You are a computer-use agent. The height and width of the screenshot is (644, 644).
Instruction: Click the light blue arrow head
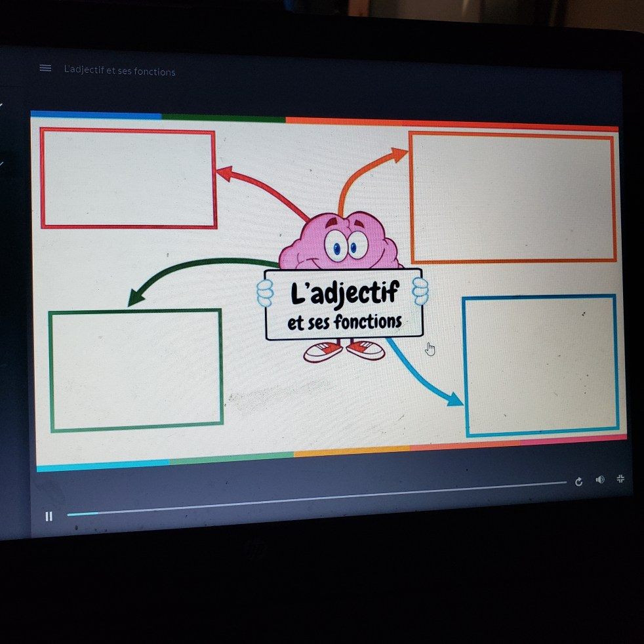pos(454,398)
